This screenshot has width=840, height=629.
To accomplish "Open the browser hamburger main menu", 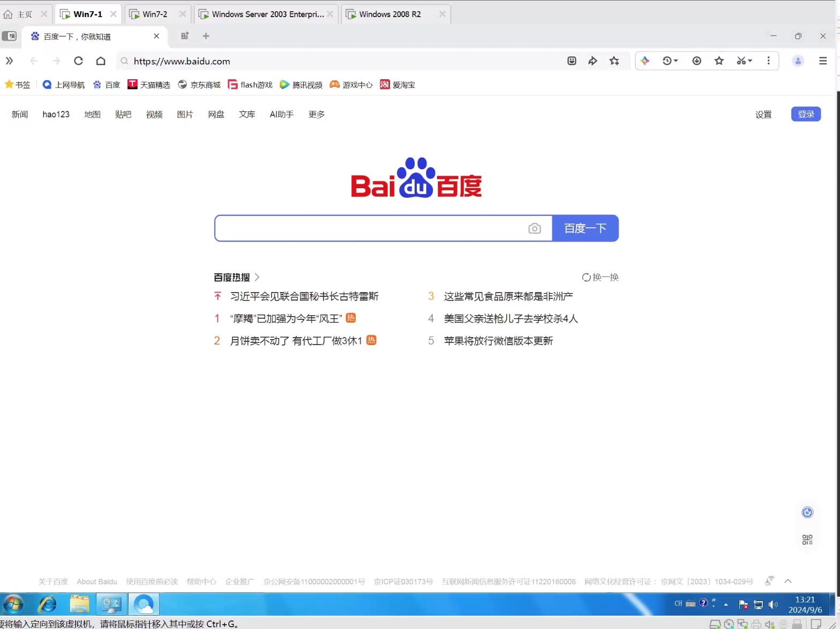I will pos(823,61).
